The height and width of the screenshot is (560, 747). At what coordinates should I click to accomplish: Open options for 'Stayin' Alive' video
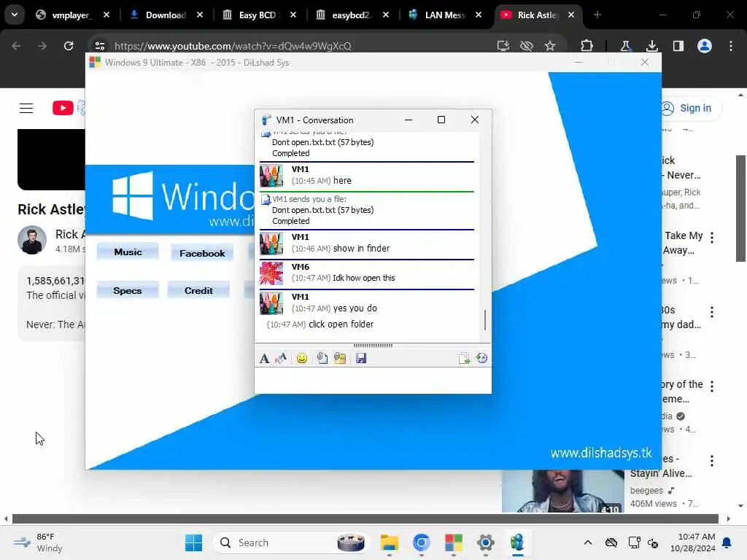[712, 461]
